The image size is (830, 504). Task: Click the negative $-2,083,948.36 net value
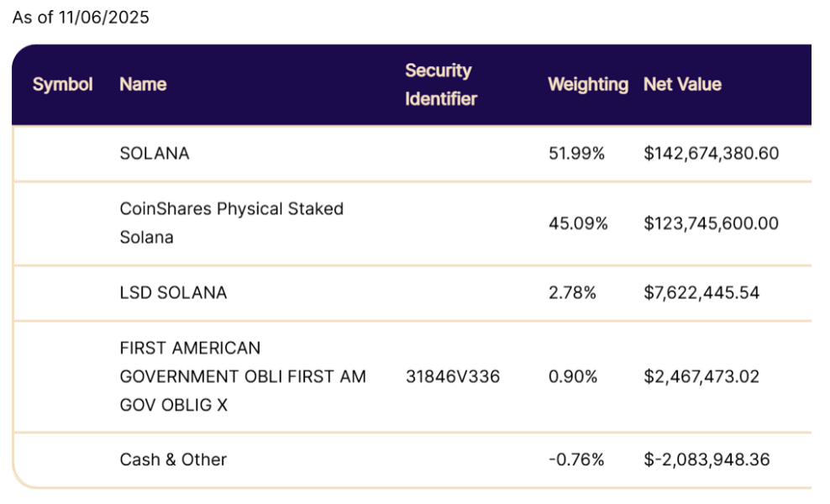click(x=707, y=459)
